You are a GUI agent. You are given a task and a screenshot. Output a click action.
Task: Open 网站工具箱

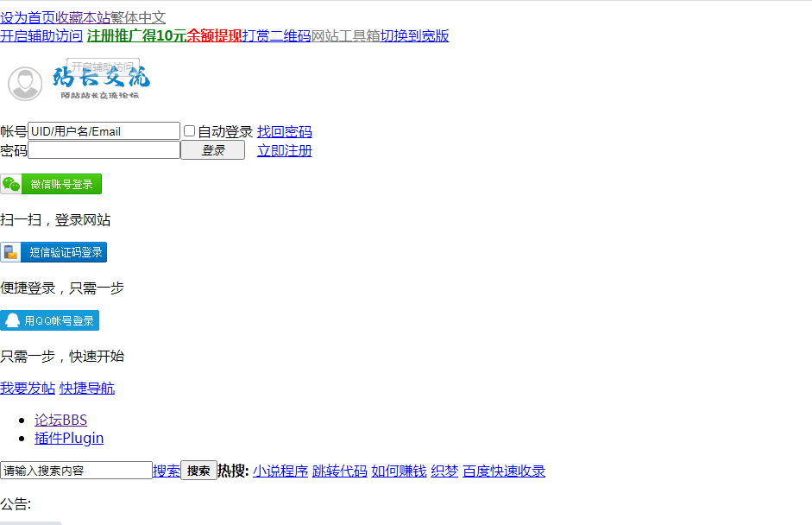346,35
